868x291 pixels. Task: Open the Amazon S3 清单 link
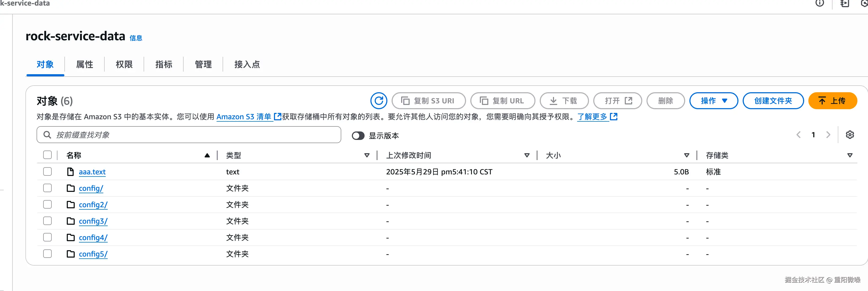pos(243,117)
